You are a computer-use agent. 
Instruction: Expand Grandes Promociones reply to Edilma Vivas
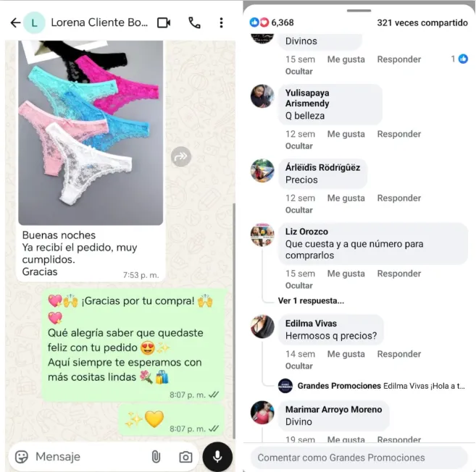(x=372, y=386)
